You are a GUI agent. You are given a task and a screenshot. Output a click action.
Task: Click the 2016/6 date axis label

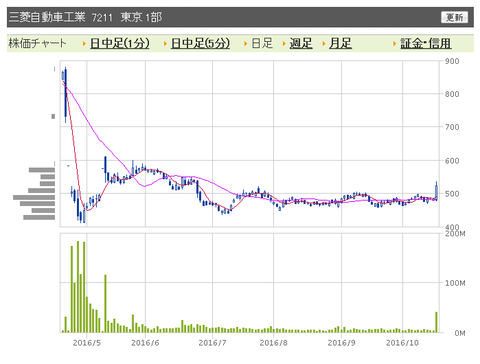(x=145, y=343)
